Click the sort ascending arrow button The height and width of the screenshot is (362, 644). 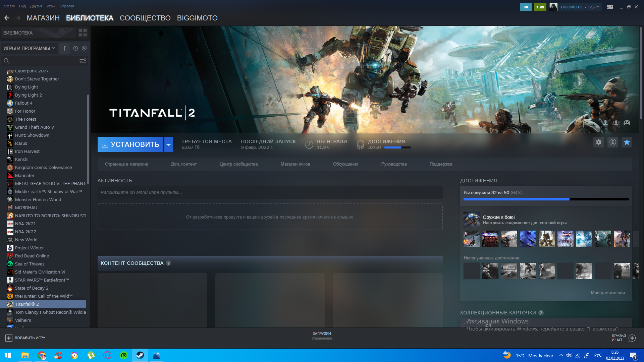click(x=65, y=48)
